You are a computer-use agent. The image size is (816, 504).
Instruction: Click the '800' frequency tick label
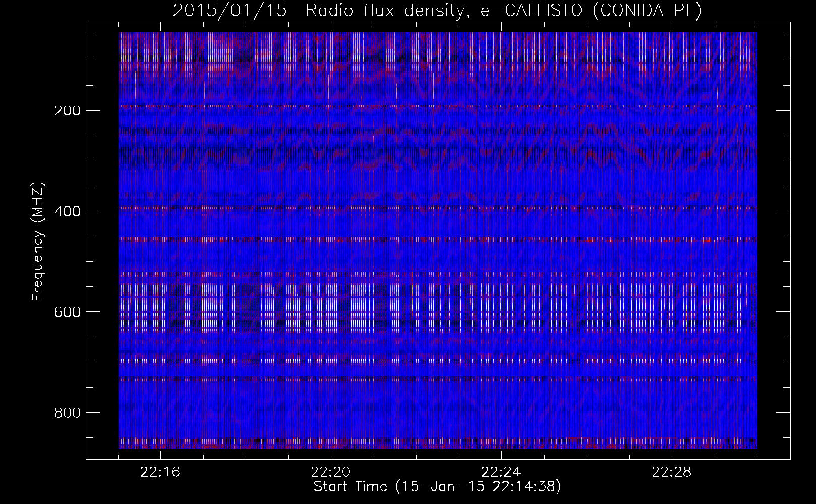67,413
